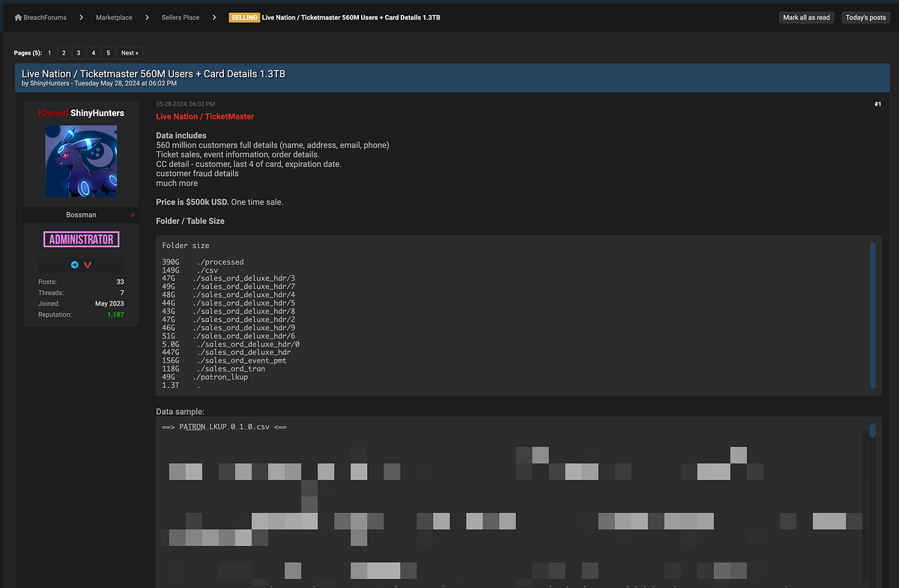Click the threads count 7

(x=122, y=293)
